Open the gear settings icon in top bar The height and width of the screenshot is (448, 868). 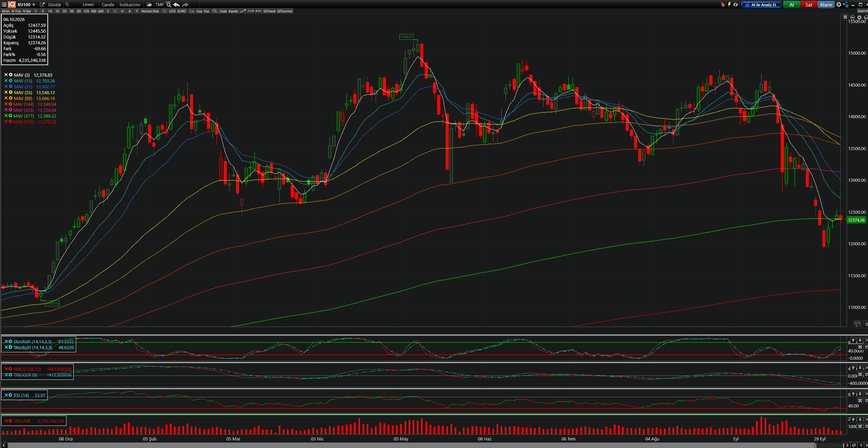[x=839, y=4]
